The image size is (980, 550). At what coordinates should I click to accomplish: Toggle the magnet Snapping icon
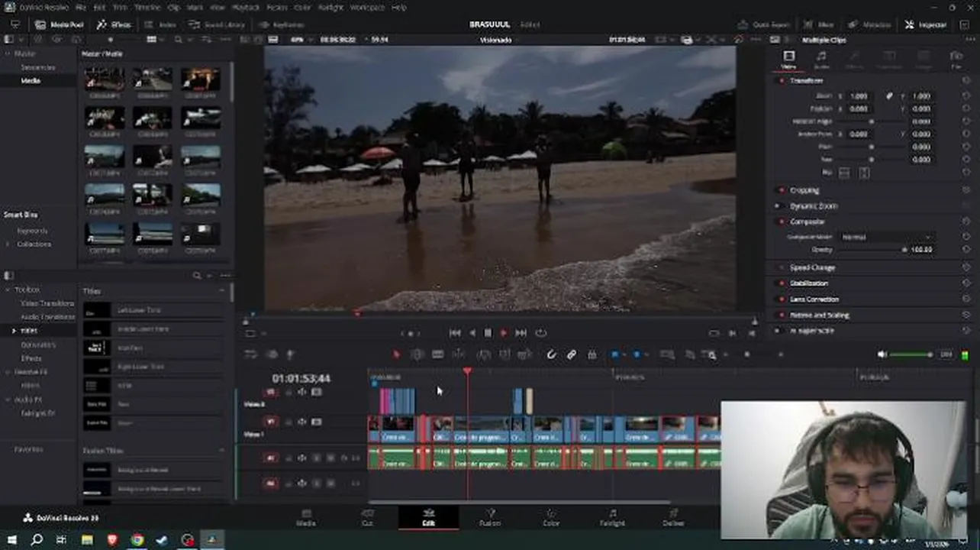point(551,354)
